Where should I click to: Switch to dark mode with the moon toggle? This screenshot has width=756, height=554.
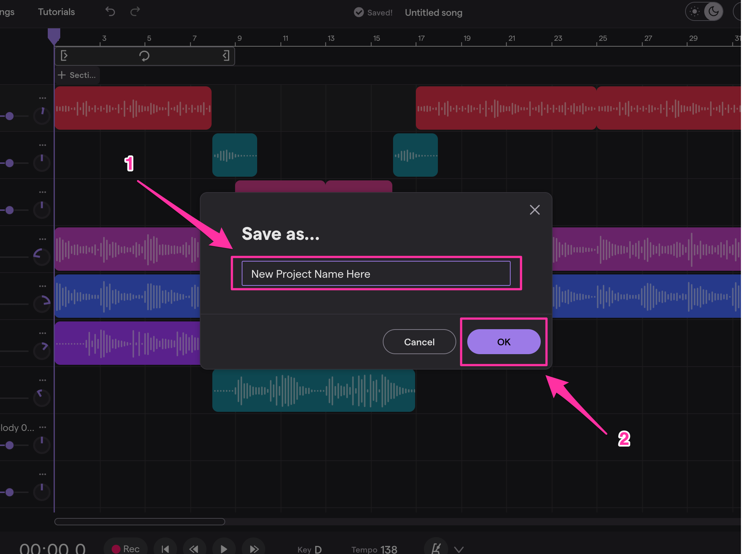pos(713,11)
